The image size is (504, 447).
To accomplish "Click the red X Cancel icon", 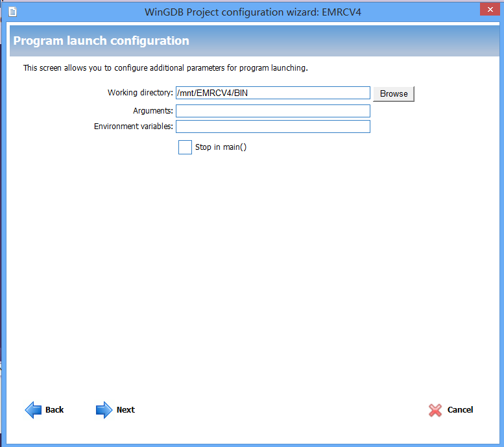I will click(435, 410).
